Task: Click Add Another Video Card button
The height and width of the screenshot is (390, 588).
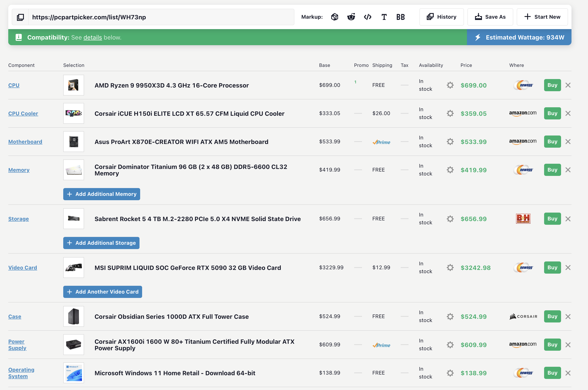Action: point(103,292)
